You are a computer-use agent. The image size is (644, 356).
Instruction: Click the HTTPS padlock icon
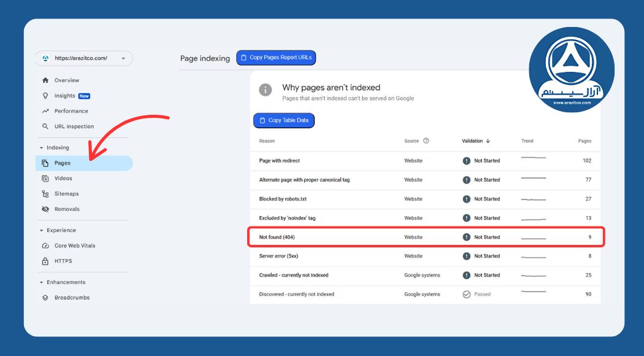click(45, 261)
